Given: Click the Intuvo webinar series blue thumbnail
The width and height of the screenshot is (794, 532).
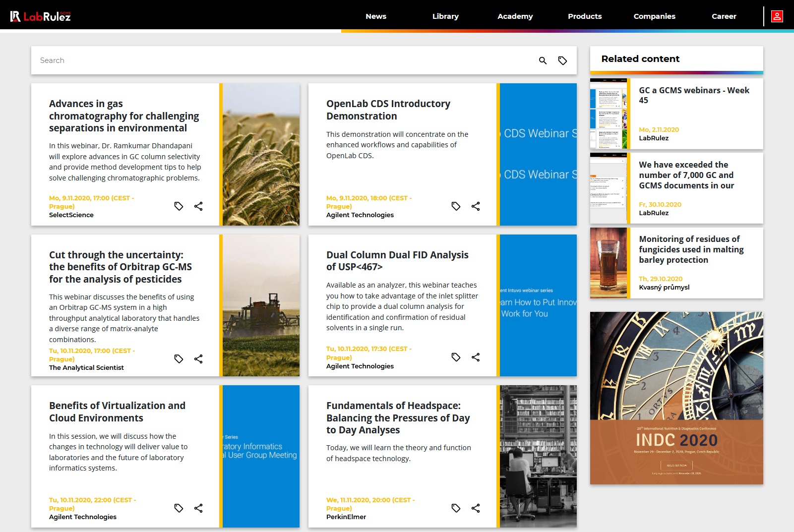Looking at the screenshot, I should pyautogui.click(x=538, y=305).
